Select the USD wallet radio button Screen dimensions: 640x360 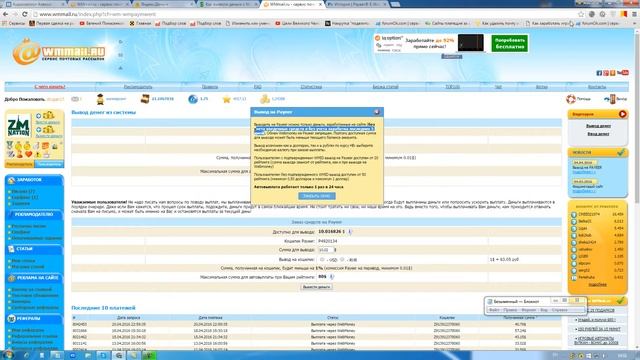pyautogui.click(x=322, y=260)
